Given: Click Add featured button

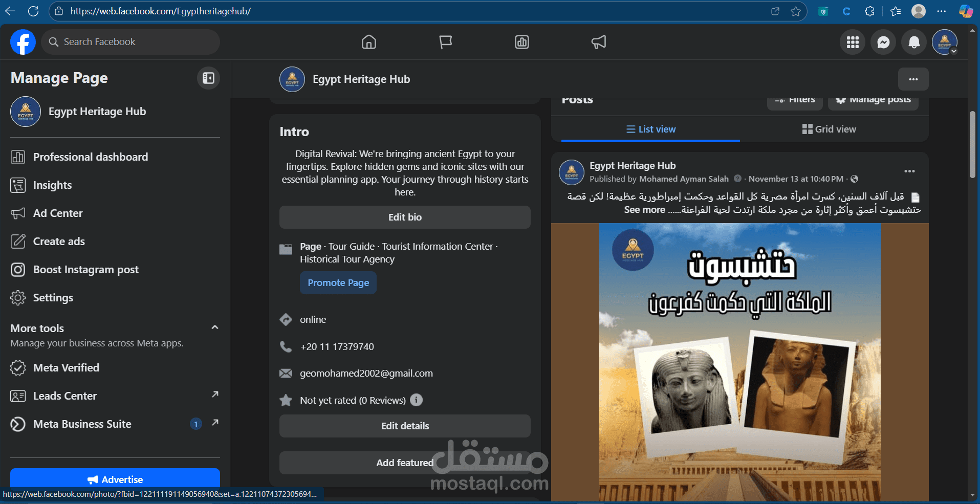Looking at the screenshot, I should point(405,463).
